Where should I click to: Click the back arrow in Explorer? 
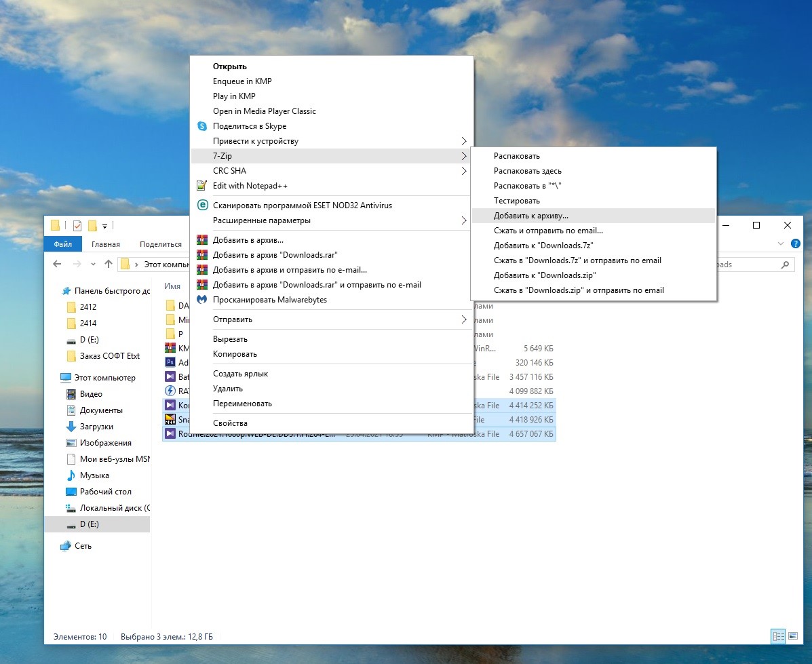pos(57,265)
